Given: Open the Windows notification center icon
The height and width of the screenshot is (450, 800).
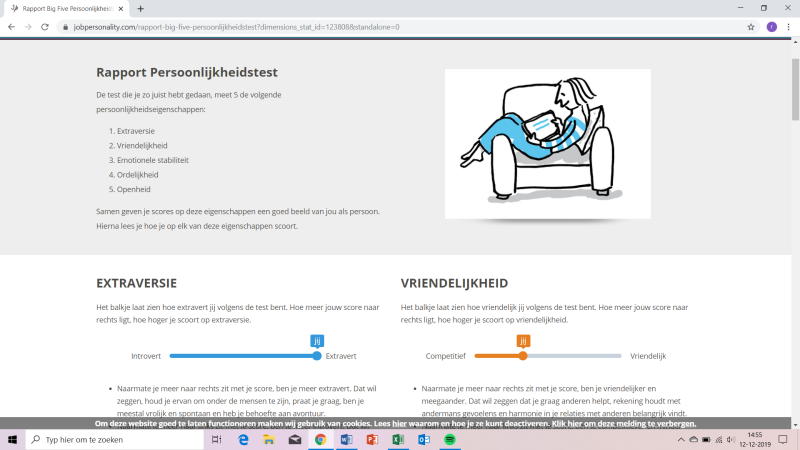Looking at the screenshot, I should tap(783, 439).
